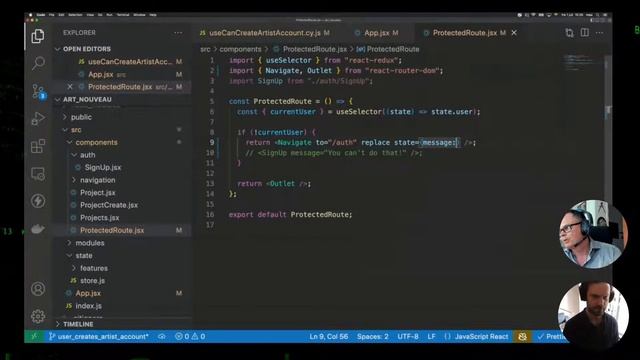Open store.js file
The image size is (640, 360).
coord(92,281)
